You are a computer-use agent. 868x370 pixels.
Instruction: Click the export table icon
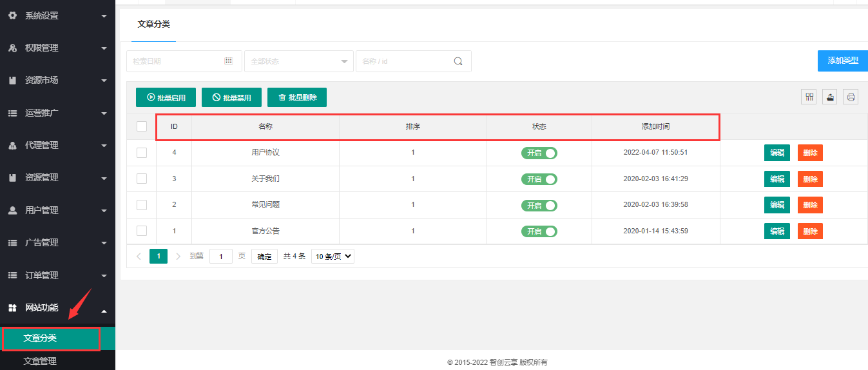[830, 97]
